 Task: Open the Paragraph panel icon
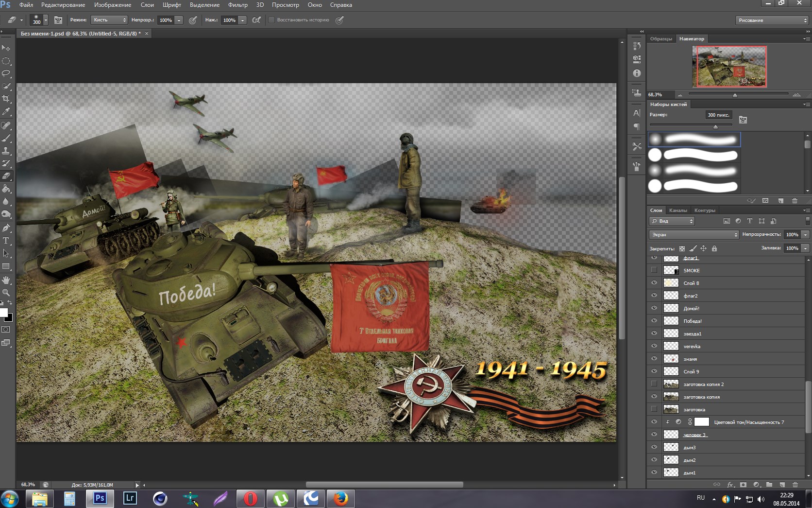click(x=637, y=126)
